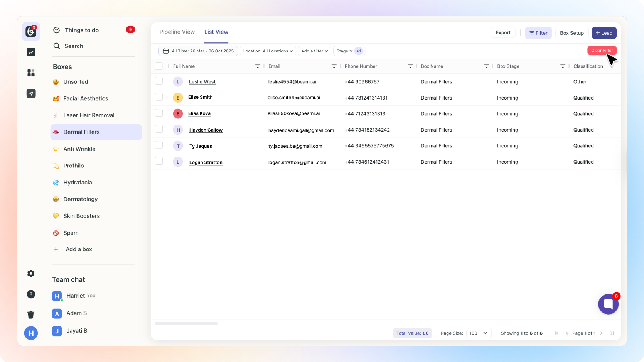The width and height of the screenshot is (644, 362).
Task: Open the Page Size 100 dropdown
Action: tap(479, 333)
